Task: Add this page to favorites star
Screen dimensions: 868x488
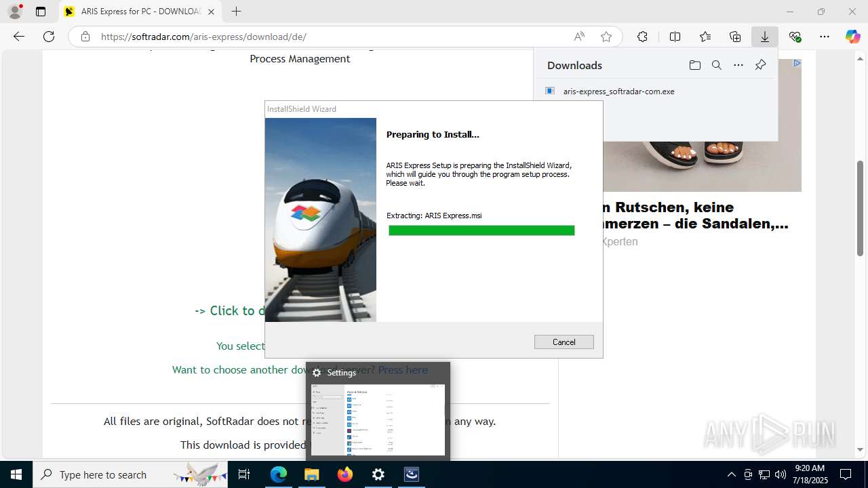Action: coord(606,37)
